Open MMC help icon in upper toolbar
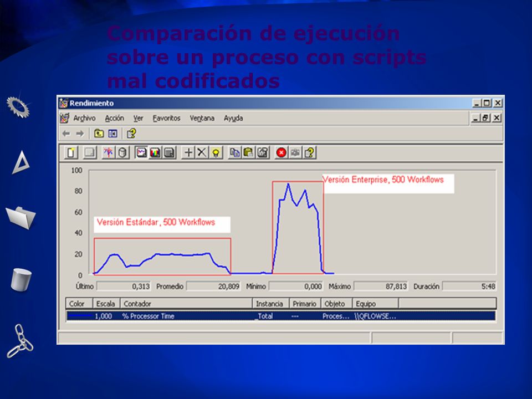 tap(132, 134)
